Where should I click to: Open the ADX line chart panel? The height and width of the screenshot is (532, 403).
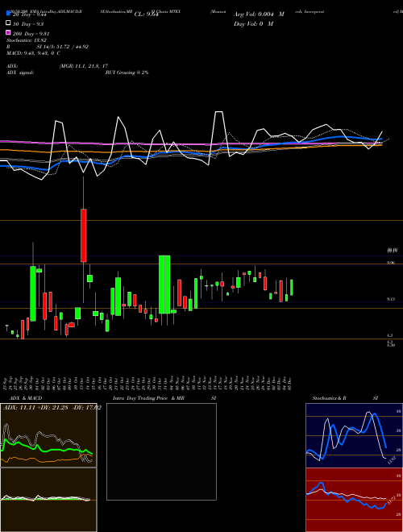[48, 435]
